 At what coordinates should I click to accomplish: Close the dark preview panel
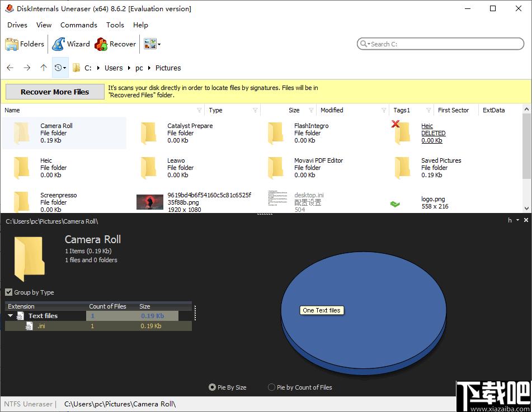click(526, 220)
